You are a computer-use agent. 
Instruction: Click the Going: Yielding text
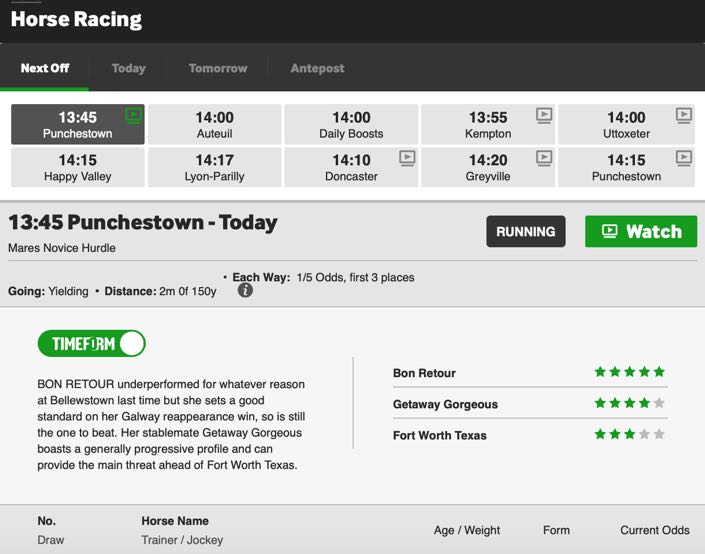[48, 291]
